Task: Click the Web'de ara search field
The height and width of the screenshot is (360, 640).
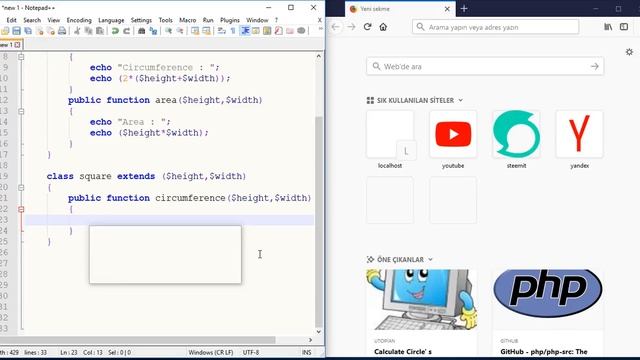Action: (x=484, y=66)
